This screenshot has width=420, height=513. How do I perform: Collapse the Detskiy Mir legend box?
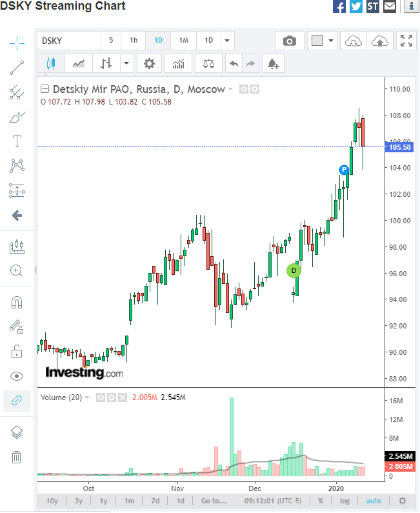pos(45,89)
